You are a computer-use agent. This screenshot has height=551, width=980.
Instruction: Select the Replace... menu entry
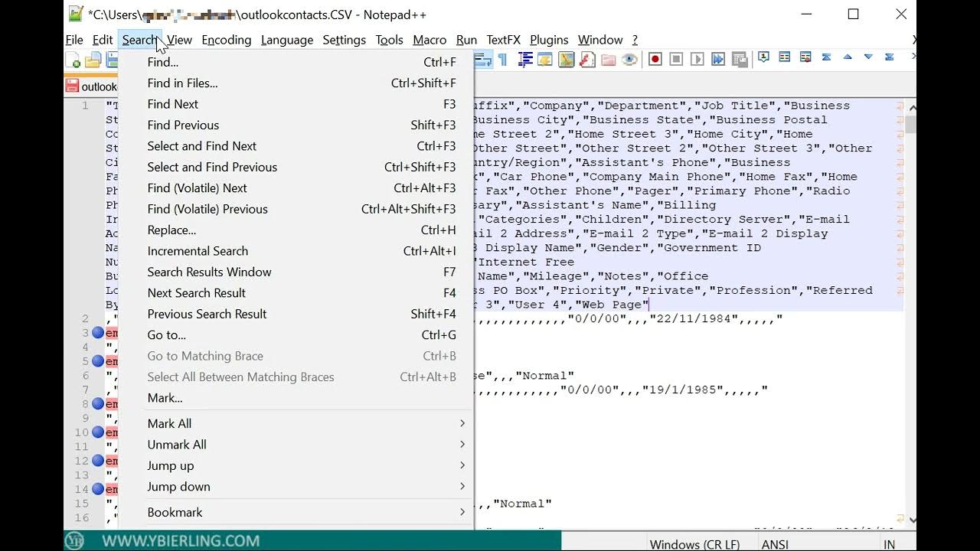(x=296, y=230)
